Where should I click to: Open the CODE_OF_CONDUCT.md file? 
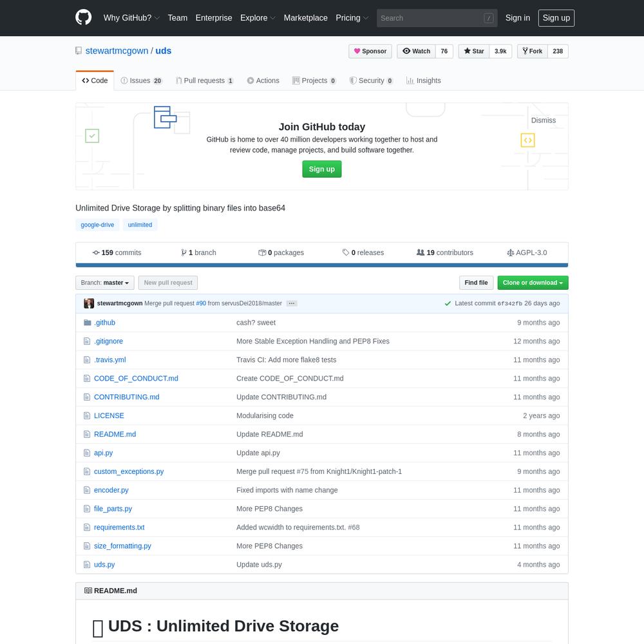point(136,378)
